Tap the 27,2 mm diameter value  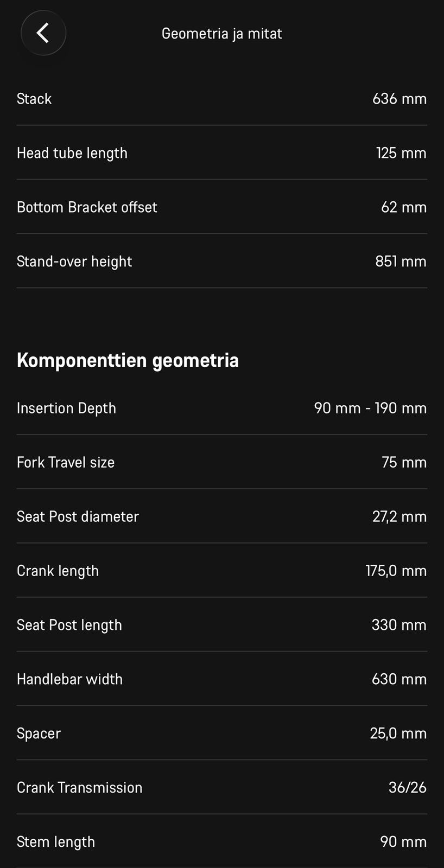[399, 516]
